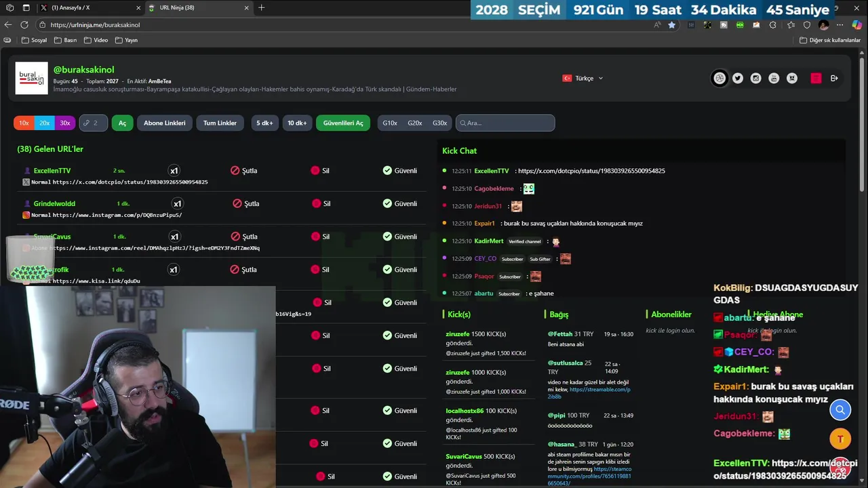Screen dimensions: 868x488
Task: Open the browser essentials shield icon
Action: click(x=807, y=24)
